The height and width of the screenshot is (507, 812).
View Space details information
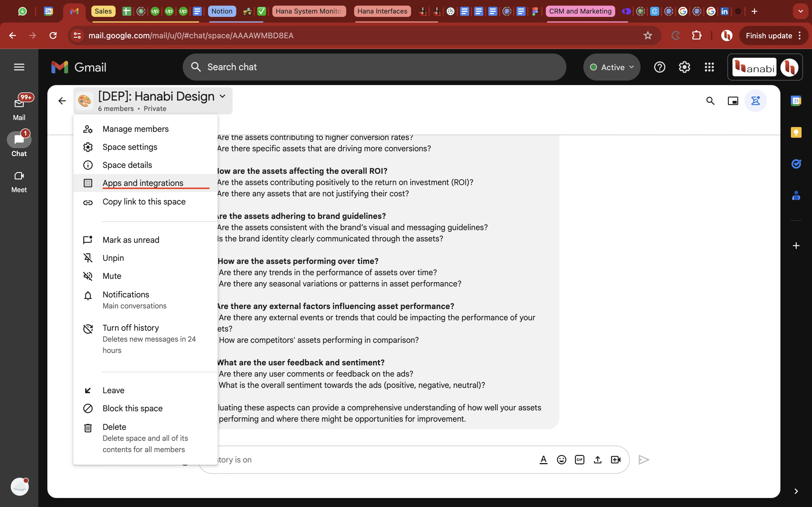pos(127,164)
